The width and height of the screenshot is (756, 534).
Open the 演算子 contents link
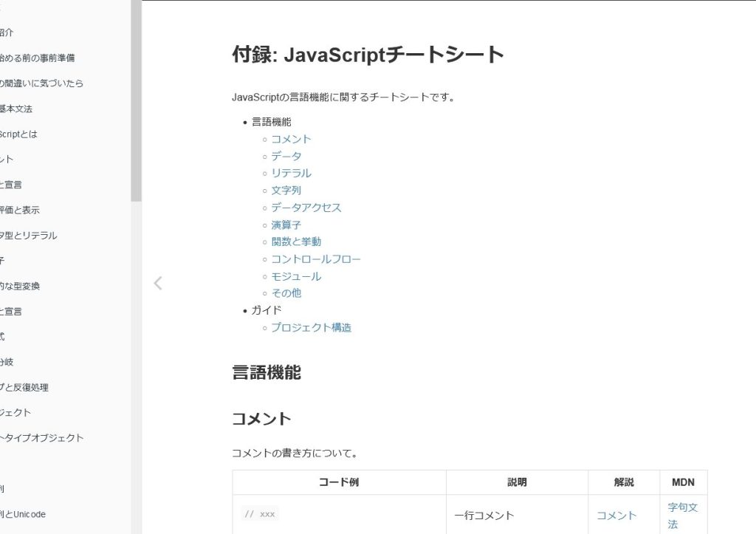286,225
